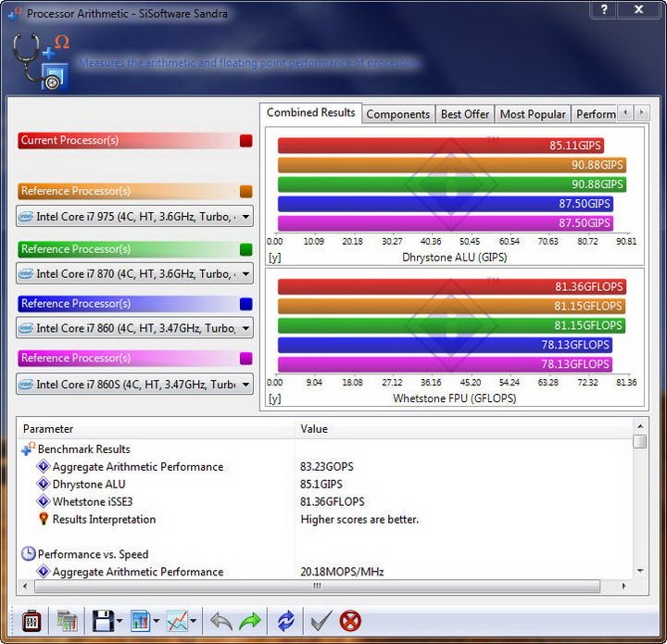Click the red cancel circle icon
667x644 pixels.
click(350, 622)
